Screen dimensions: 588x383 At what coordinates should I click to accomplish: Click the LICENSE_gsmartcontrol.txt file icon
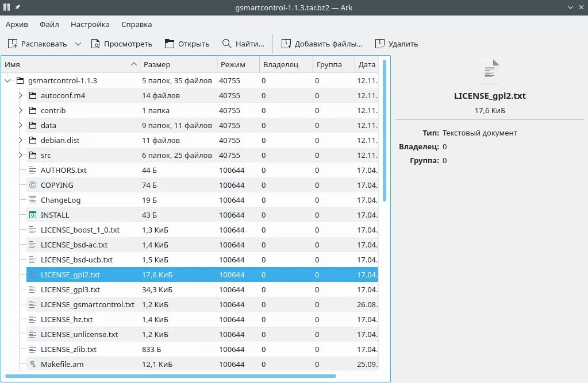pos(33,304)
